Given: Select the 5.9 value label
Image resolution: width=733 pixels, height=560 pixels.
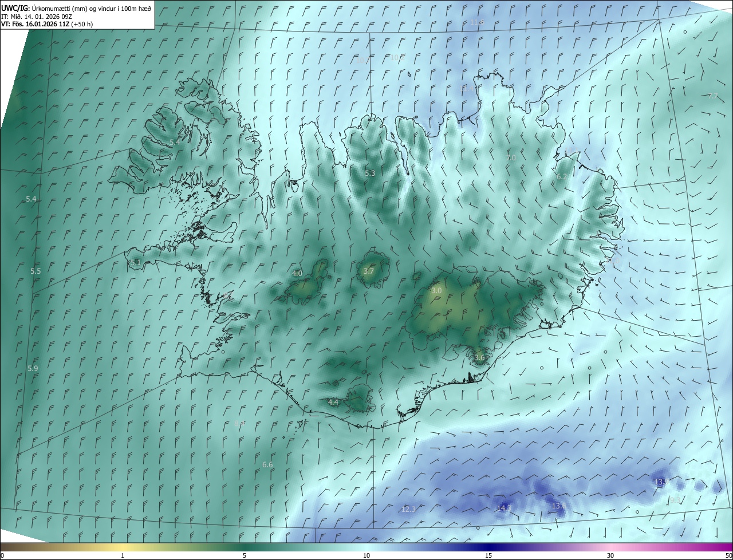Looking at the screenshot, I should tap(33, 368).
